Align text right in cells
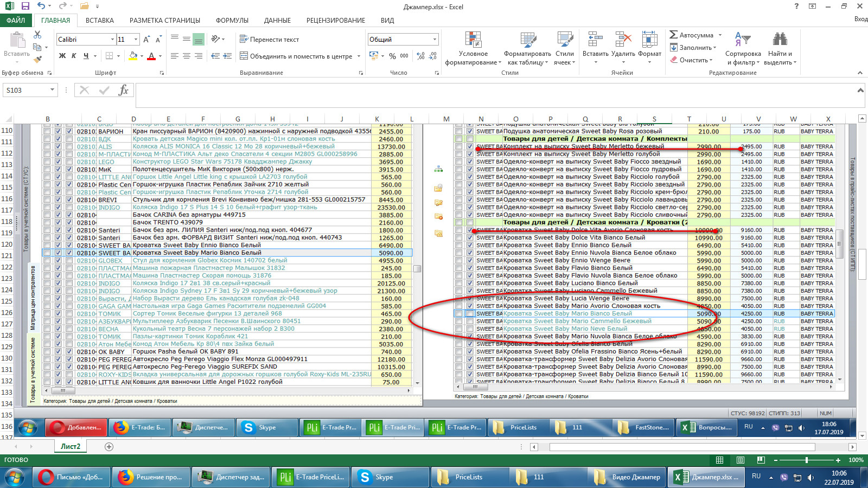This screenshot has width=868, height=488. point(199,56)
